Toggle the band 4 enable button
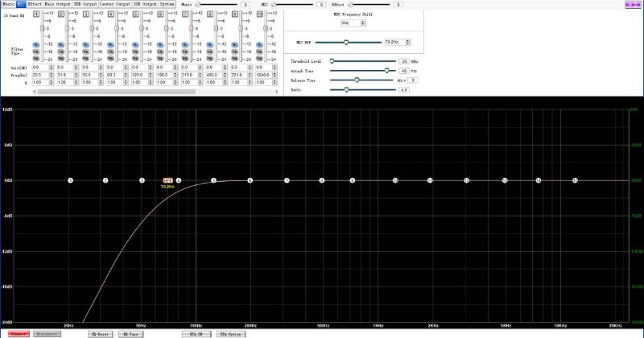 112,13
